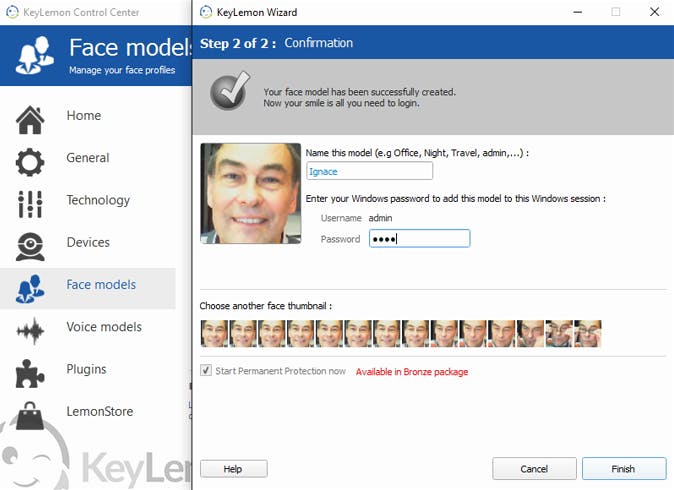This screenshot has height=490, width=674.
Task: Click the KeyLemon Wizard title bar logo
Action: 206,12
